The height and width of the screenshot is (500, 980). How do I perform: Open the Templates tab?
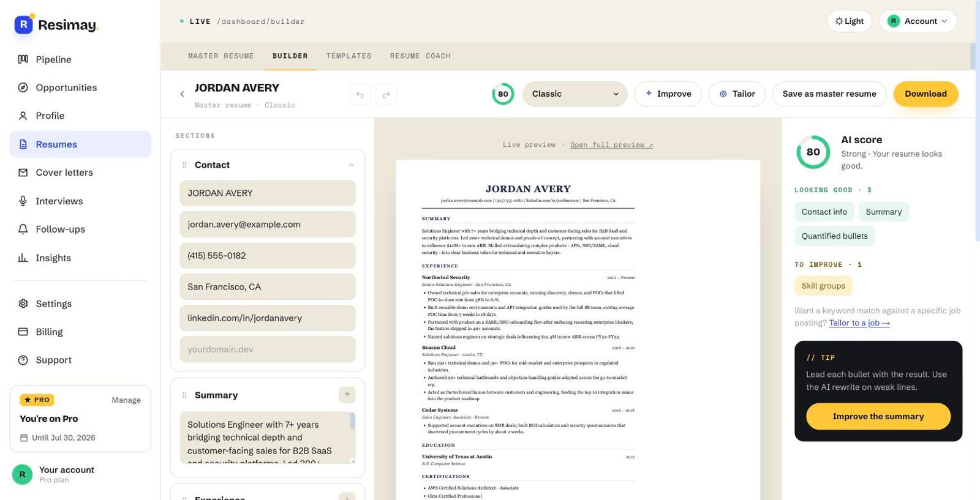[x=349, y=56]
